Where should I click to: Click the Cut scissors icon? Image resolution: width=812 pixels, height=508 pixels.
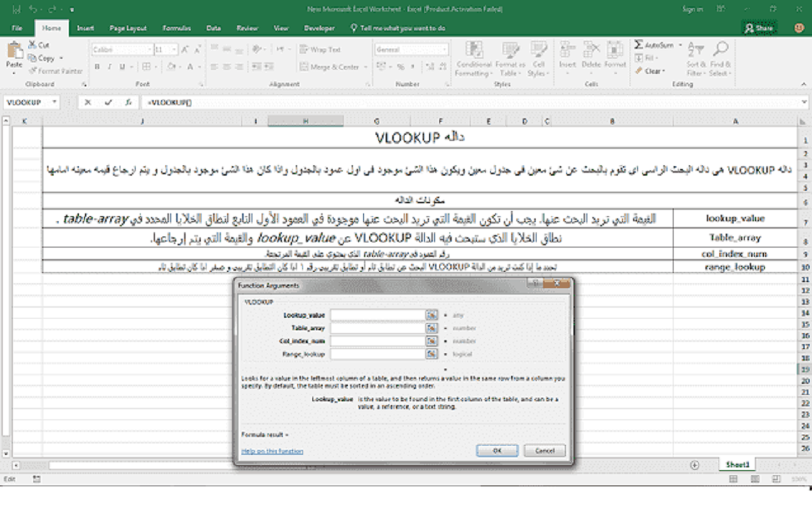[32, 45]
